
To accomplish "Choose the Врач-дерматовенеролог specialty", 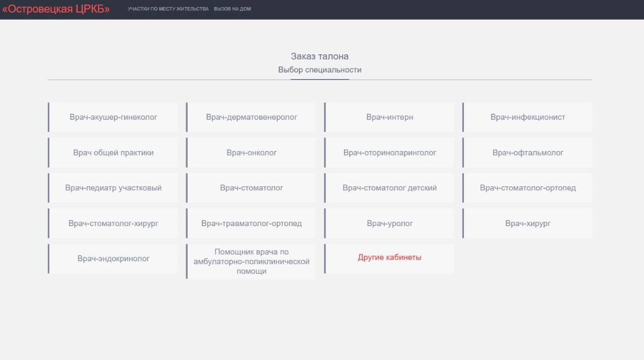I will [252, 117].
